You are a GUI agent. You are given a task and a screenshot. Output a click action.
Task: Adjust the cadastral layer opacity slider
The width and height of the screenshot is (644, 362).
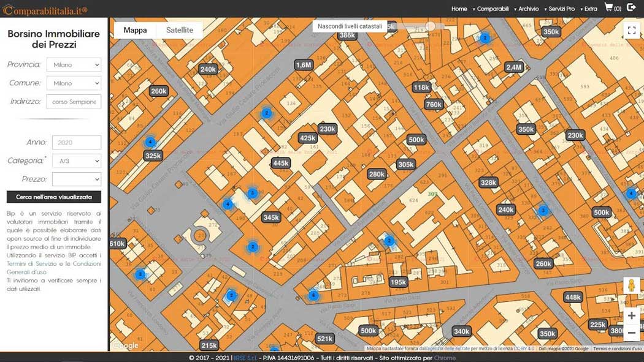(x=431, y=26)
